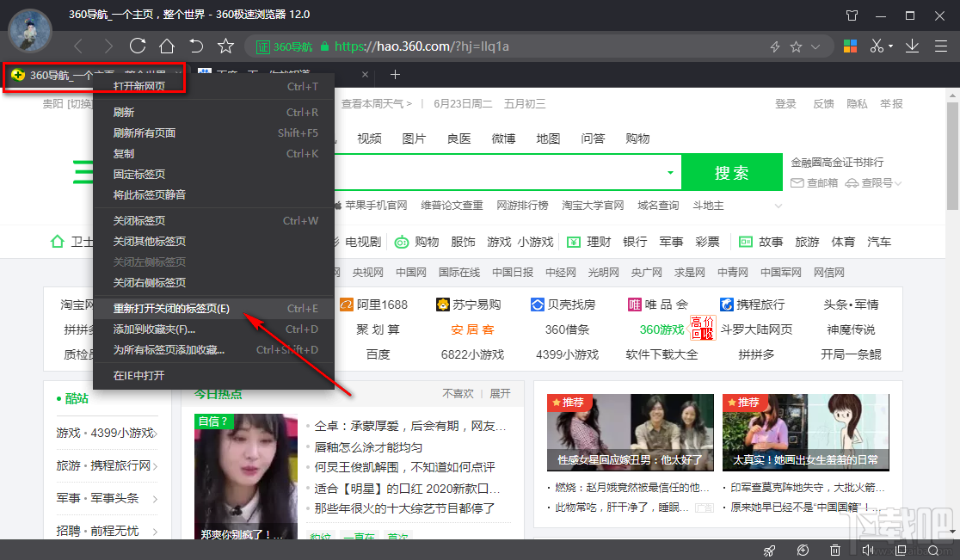Open the 登录 login link
This screenshot has height=560, width=960.
tap(785, 103)
